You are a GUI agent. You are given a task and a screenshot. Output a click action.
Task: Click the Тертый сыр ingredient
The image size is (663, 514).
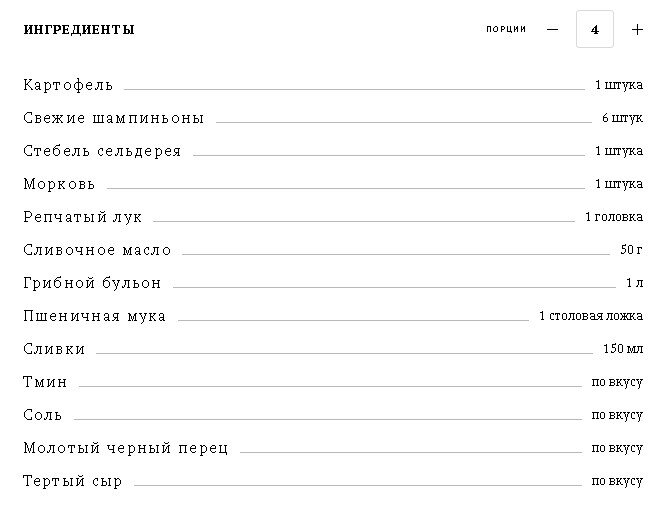[x=72, y=481]
